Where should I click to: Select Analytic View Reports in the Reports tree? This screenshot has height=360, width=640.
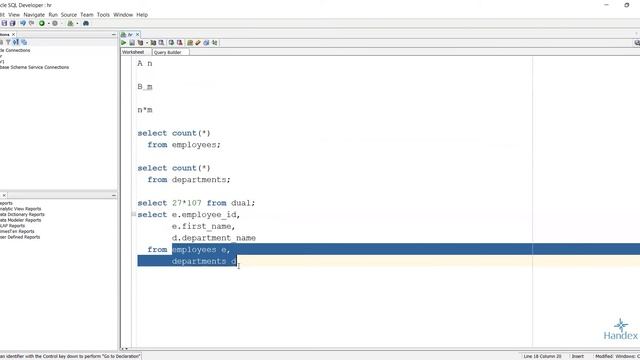(20, 209)
